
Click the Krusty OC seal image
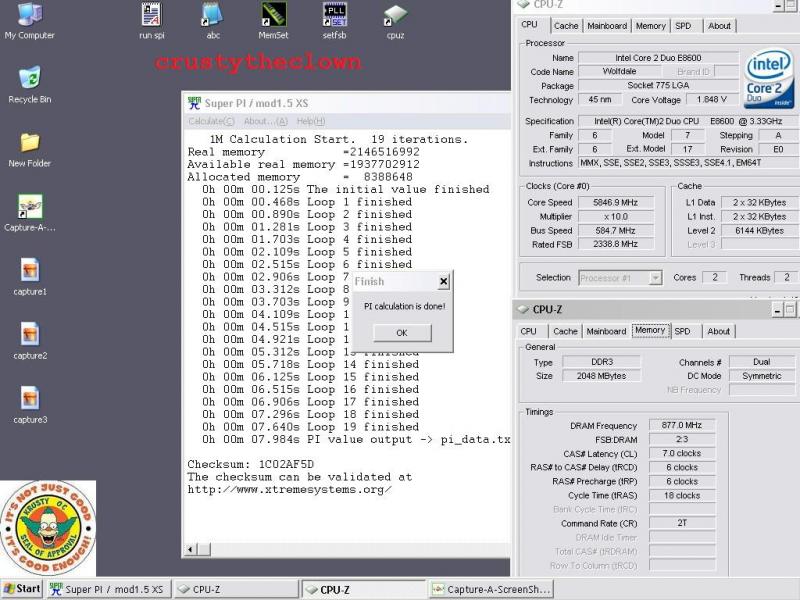coord(48,528)
